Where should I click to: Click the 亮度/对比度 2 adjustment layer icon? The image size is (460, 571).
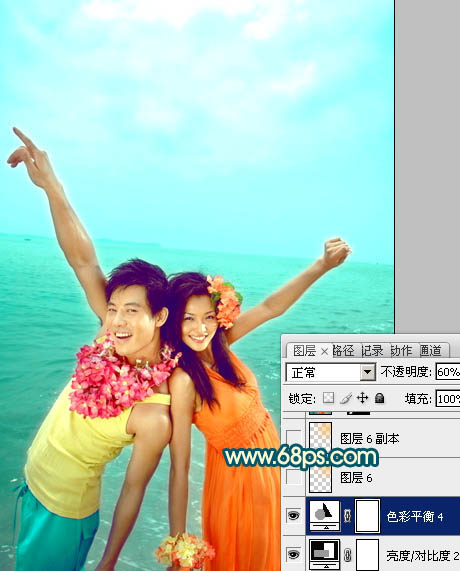coord(325,555)
